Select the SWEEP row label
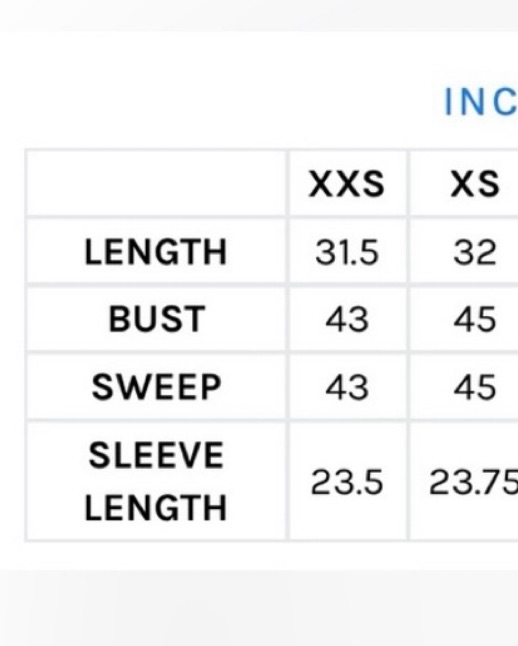The height and width of the screenshot is (646, 518). pos(156,387)
